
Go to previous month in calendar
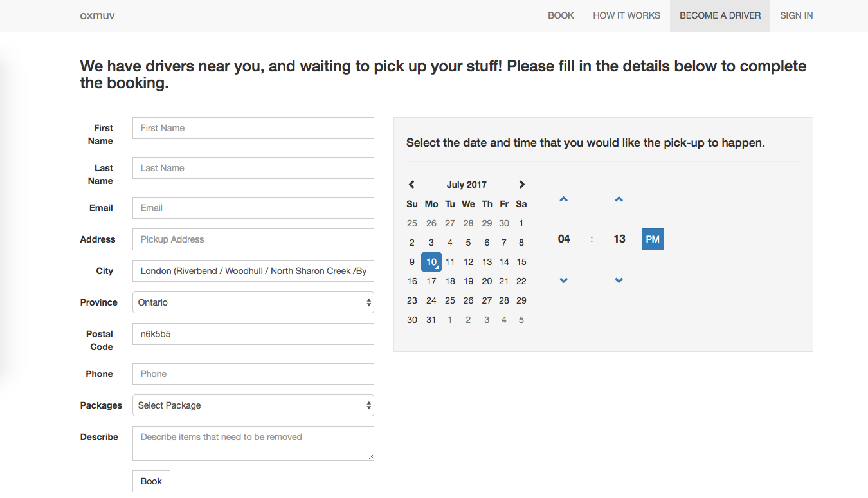(x=411, y=185)
